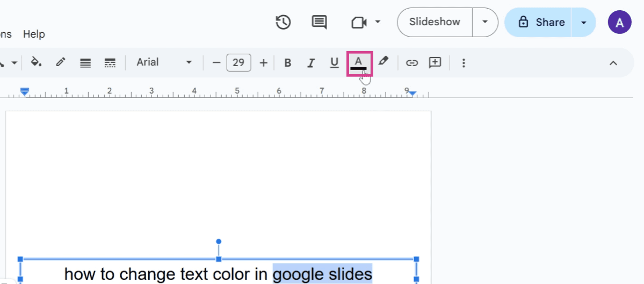This screenshot has height=284, width=644.
Task: Open the three-dot more options menu
Action: [x=464, y=63]
